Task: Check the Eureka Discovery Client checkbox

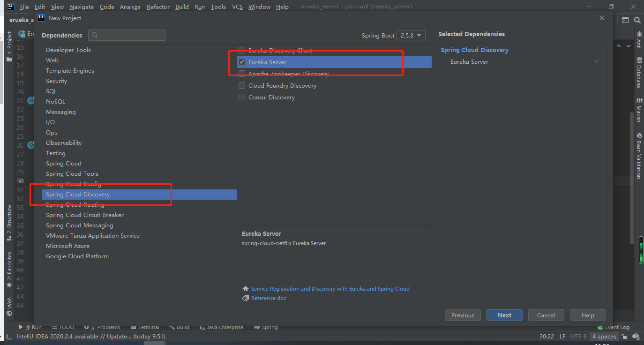Action: (x=242, y=50)
